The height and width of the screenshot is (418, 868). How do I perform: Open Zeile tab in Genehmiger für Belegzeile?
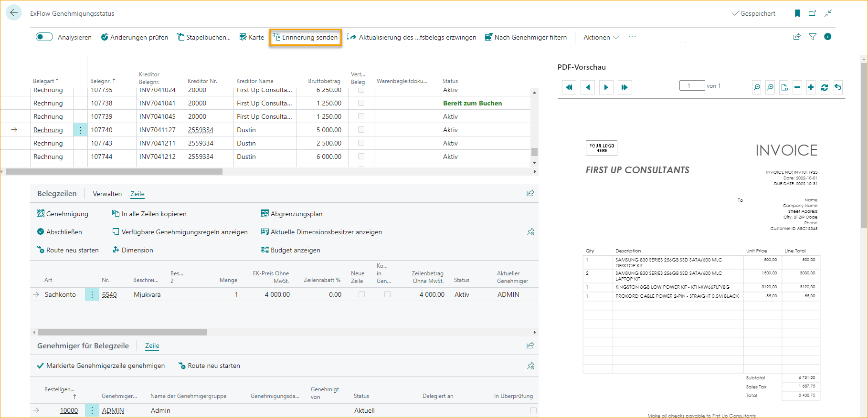tap(152, 346)
